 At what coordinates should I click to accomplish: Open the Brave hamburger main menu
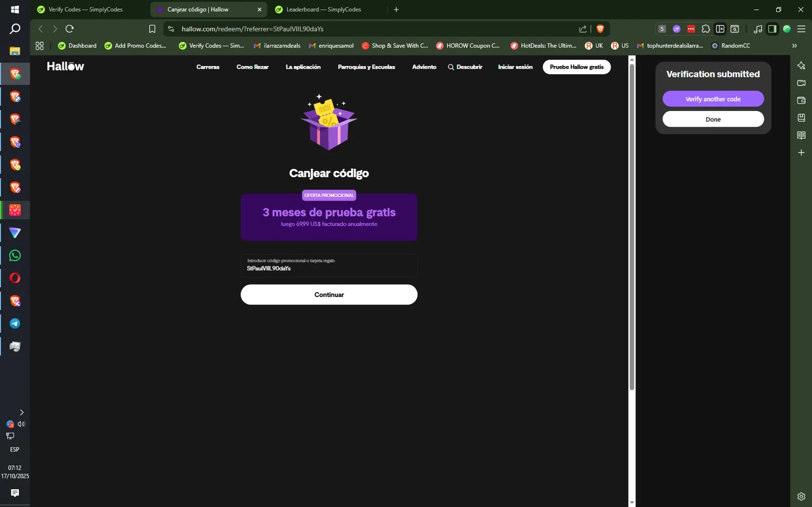[801, 29]
